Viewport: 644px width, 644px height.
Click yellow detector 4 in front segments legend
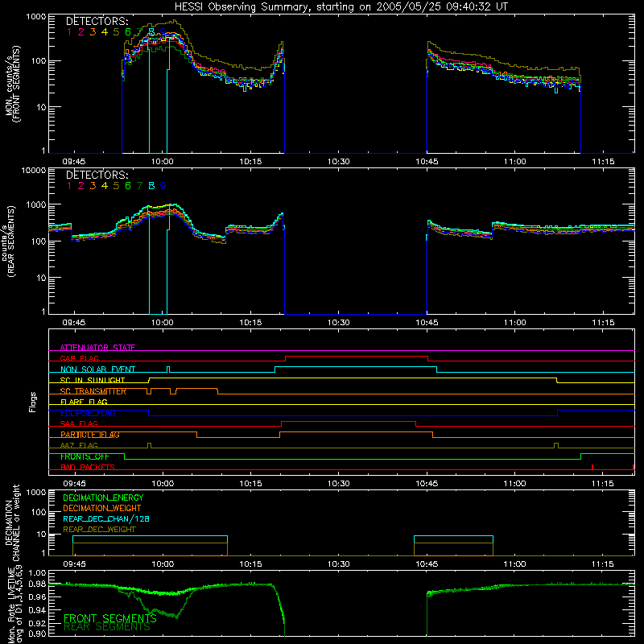(x=105, y=31)
